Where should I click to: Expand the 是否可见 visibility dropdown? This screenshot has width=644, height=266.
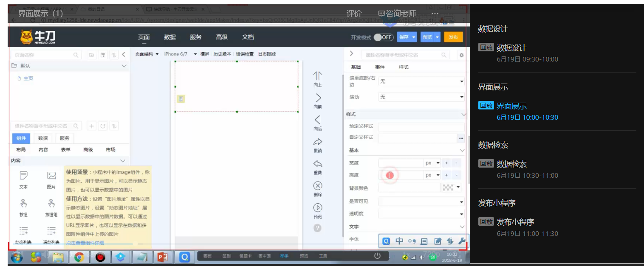click(421, 202)
